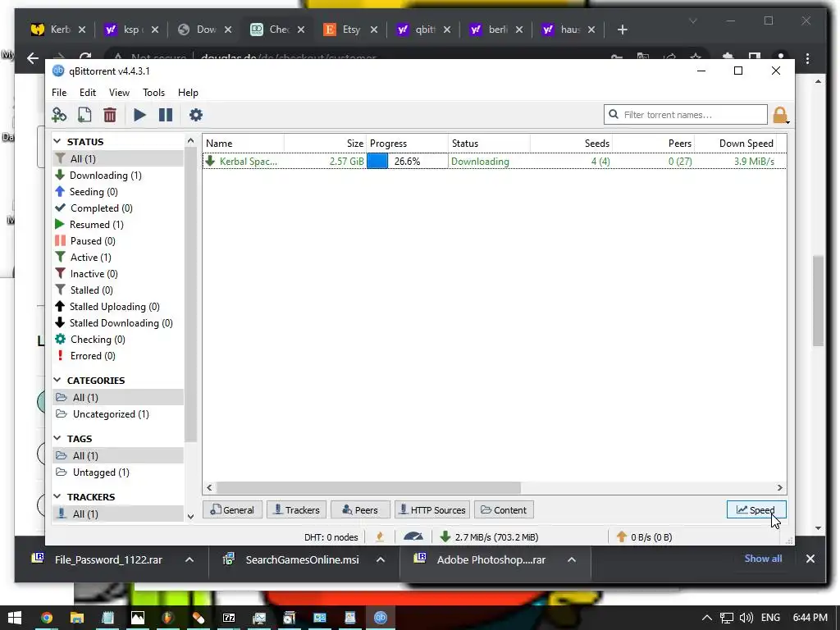Close the Etsy browser tab
Screen dimensions: 840x630
pos(374,30)
